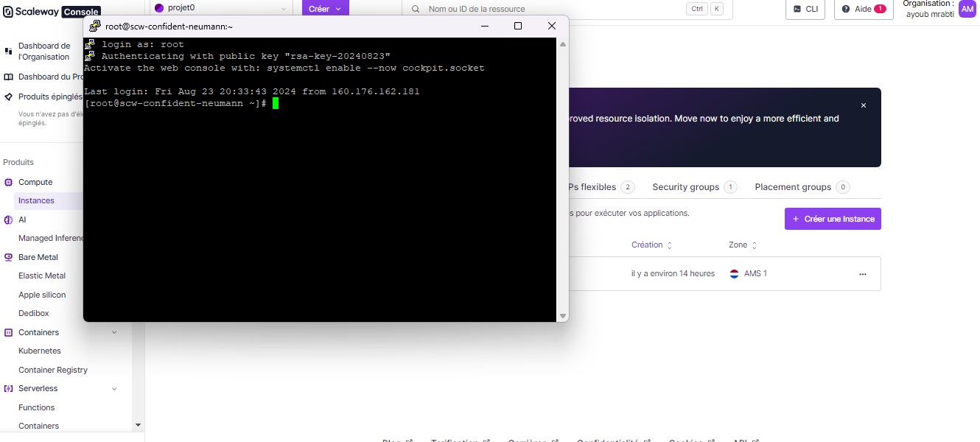Collapse the Serverless sidebar section chevron
This screenshot has width=980, height=442.
(x=114, y=388)
